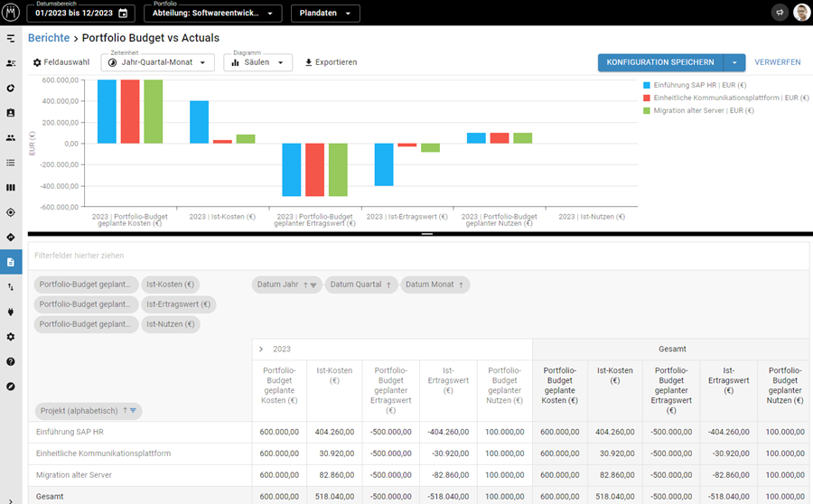
Task: Open the Portfolio Abteilung dropdown
Action: click(x=213, y=13)
